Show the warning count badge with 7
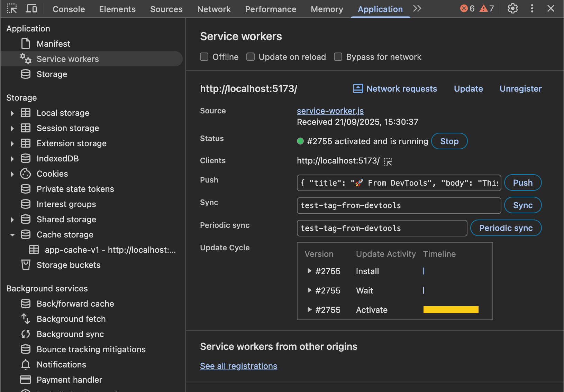This screenshot has height=392, width=564. click(486, 9)
